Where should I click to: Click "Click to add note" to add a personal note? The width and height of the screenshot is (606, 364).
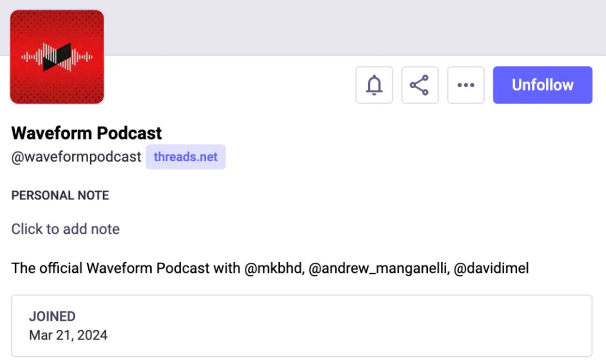(65, 229)
